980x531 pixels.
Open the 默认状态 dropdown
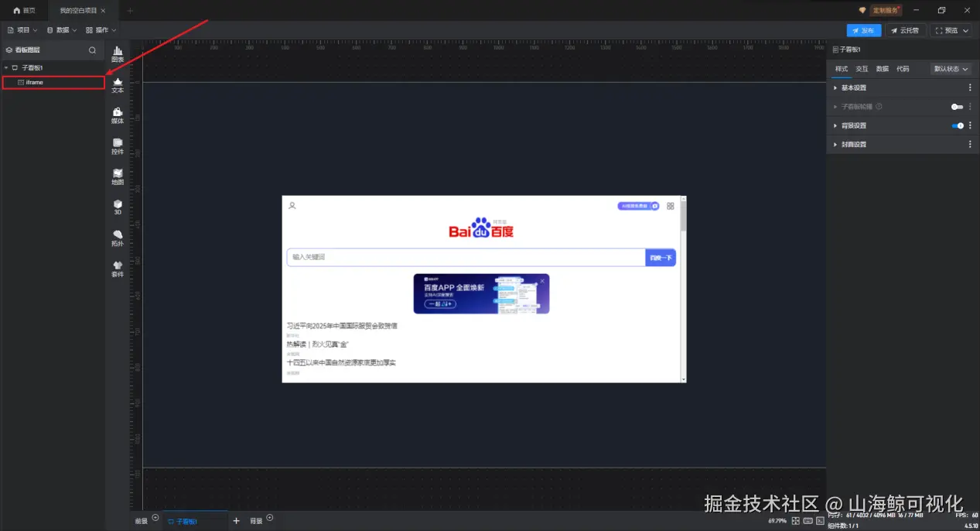(951, 69)
